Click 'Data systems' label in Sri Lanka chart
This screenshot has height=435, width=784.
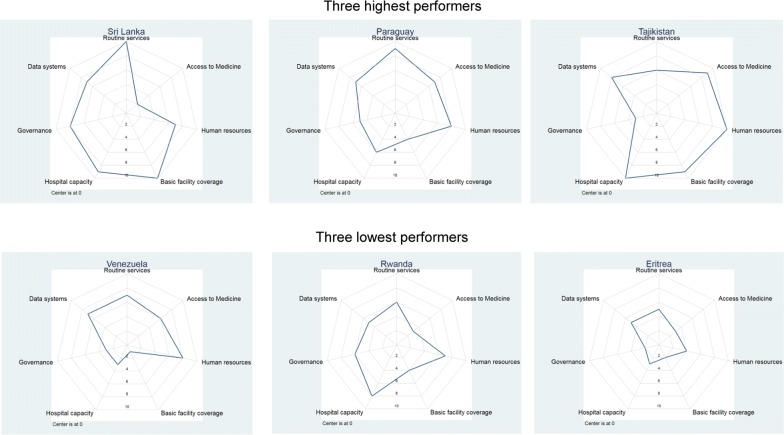(46, 66)
